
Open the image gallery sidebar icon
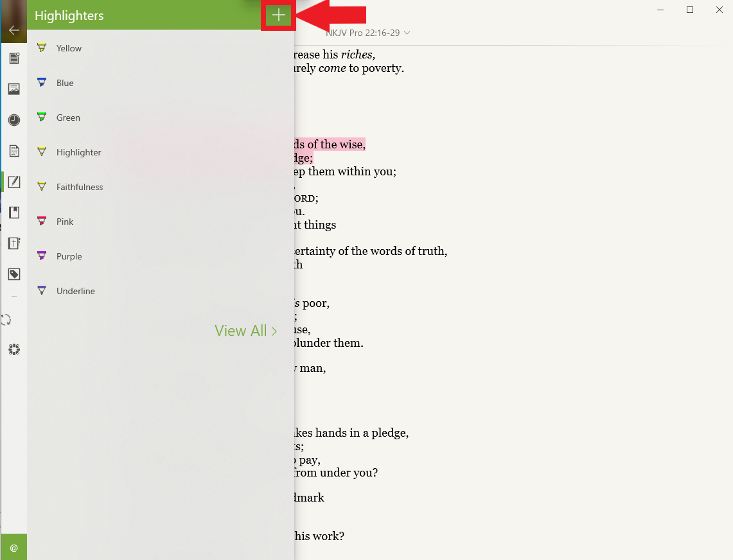(x=14, y=89)
